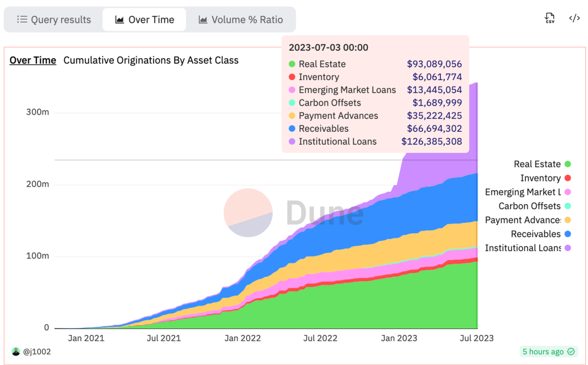
Task: Click the Payment Advances value $35,222,425
Action: [x=434, y=115]
